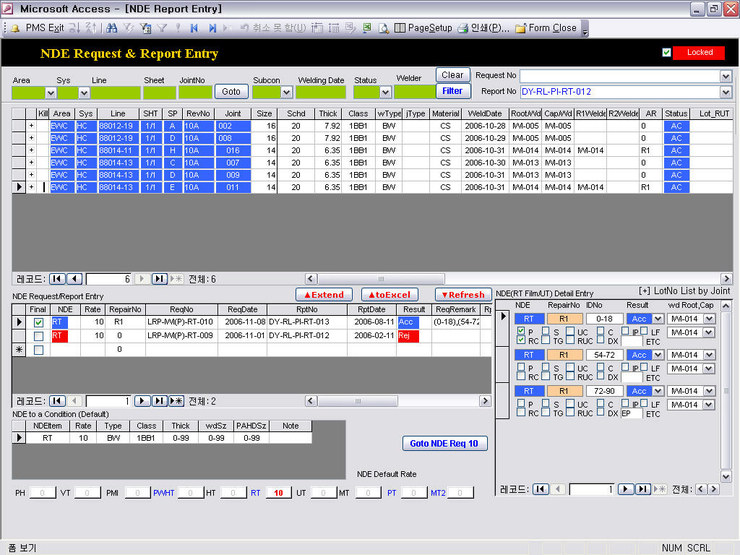Image resolution: width=740 pixels, height=555 pixels.
Task: Click the NDE Request horizontal scrollbar thumb
Action: point(358,401)
